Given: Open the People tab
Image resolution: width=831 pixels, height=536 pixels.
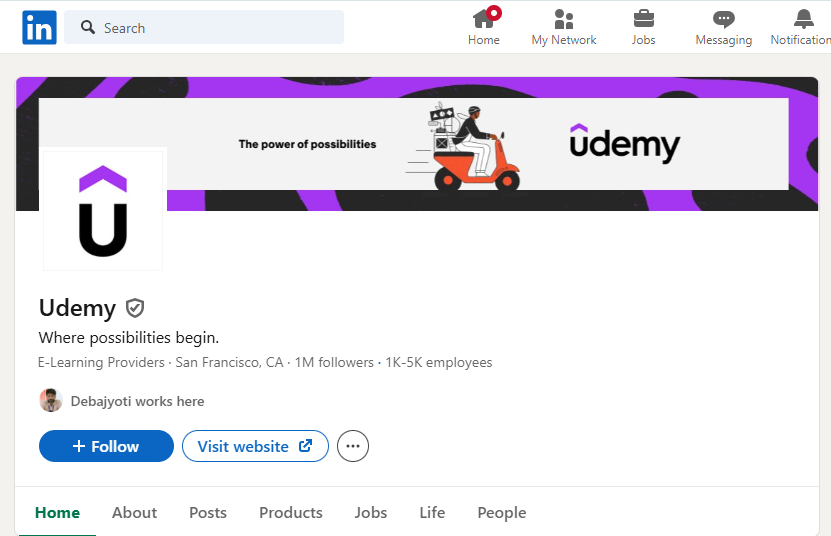Looking at the screenshot, I should (x=501, y=513).
